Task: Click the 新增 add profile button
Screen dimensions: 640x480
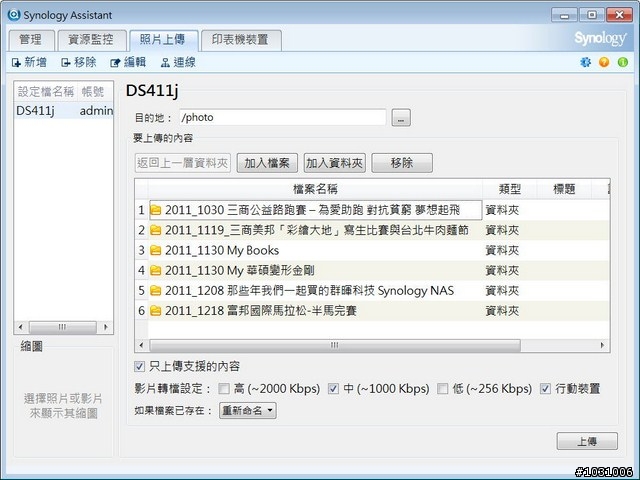Action: coord(29,62)
